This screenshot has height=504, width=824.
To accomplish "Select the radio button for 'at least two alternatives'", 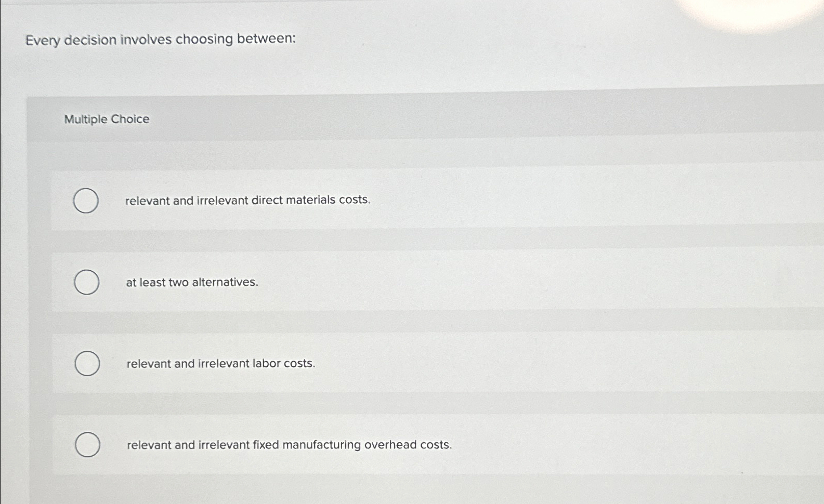I will [87, 283].
